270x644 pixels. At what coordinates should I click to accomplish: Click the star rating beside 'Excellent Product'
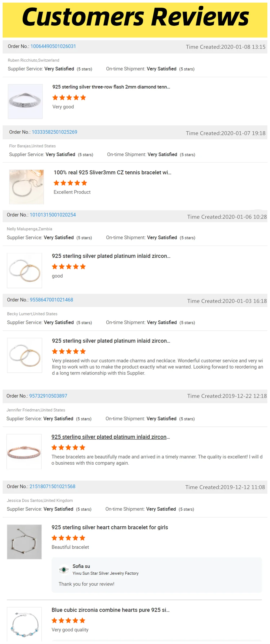coord(70,183)
